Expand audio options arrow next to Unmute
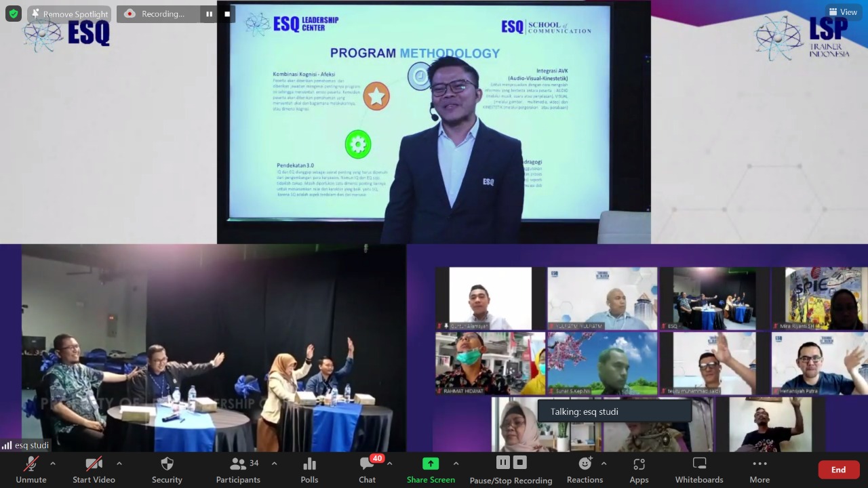 tap(53, 464)
